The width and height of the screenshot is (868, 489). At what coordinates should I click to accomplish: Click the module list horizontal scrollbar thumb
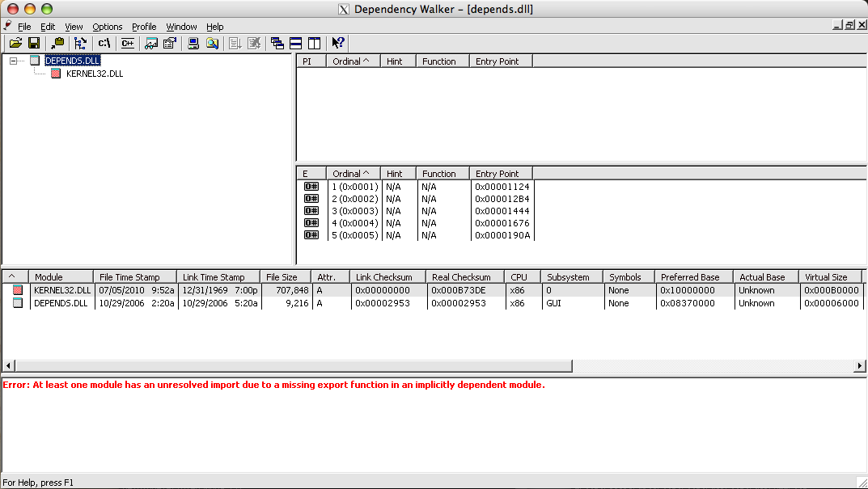294,365
